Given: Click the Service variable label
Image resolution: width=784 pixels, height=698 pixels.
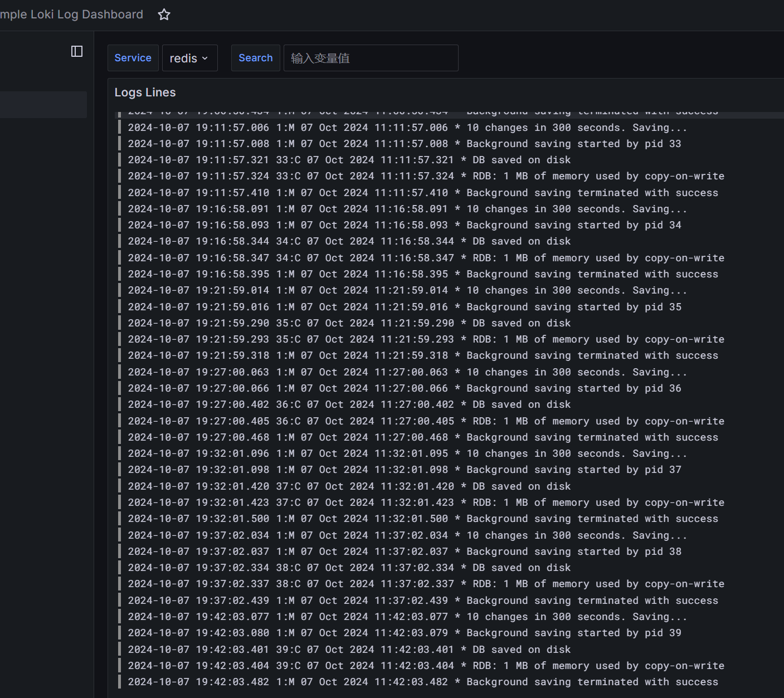Looking at the screenshot, I should click(133, 58).
